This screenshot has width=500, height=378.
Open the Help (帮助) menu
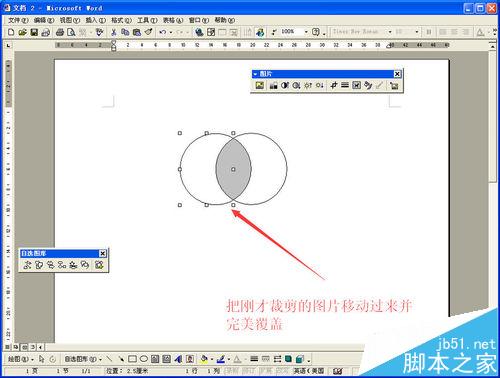pyautogui.click(x=225, y=20)
